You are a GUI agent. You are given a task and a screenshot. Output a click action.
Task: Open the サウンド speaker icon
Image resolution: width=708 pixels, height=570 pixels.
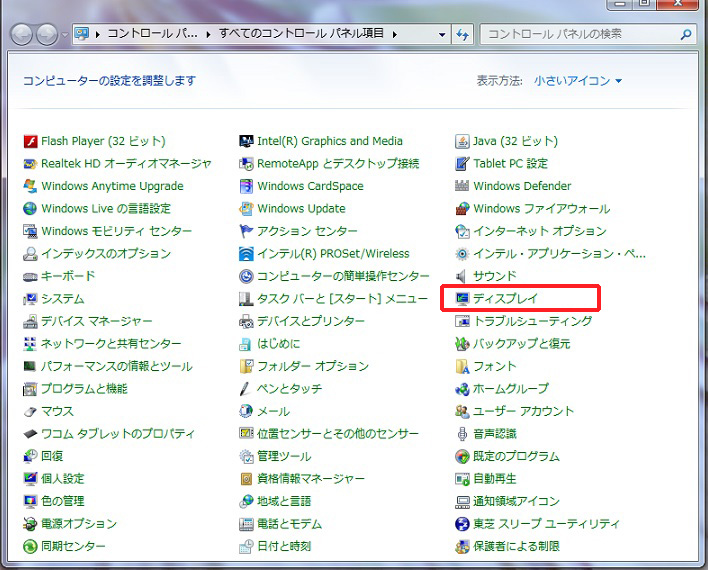461,276
